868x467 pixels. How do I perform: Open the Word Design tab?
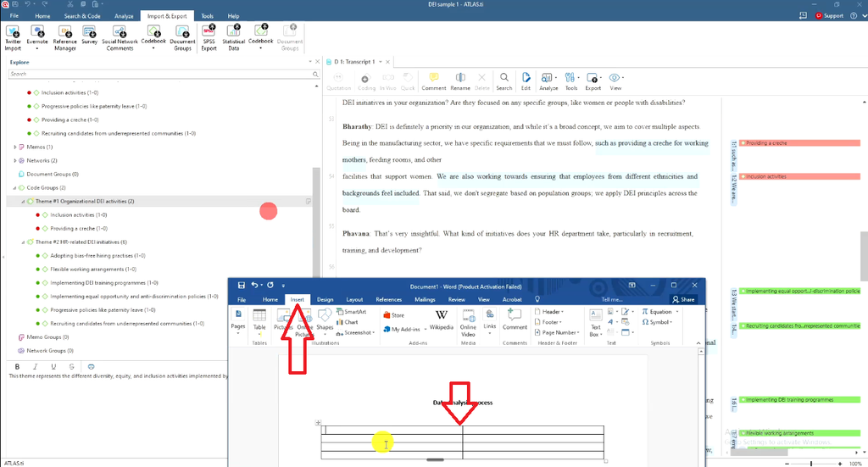point(325,299)
